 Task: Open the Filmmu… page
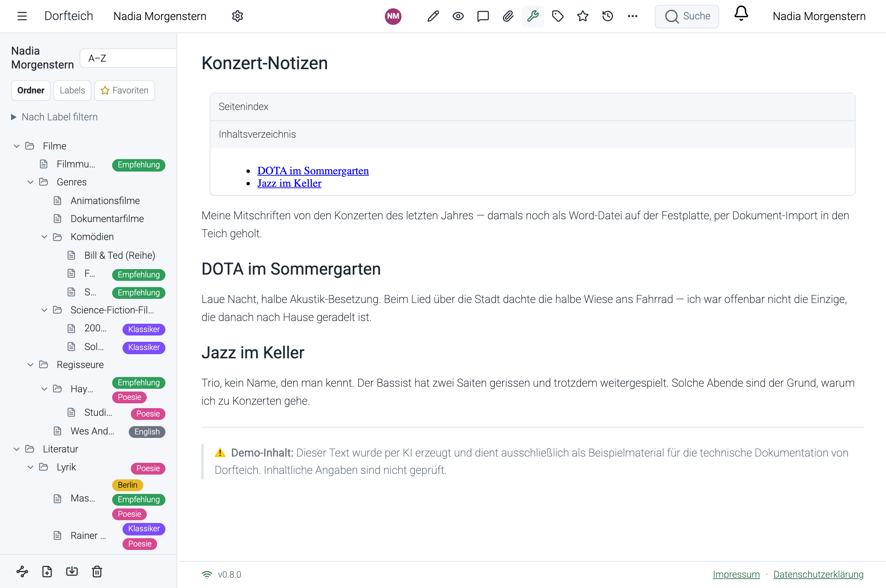pyautogui.click(x=76, y=164)
